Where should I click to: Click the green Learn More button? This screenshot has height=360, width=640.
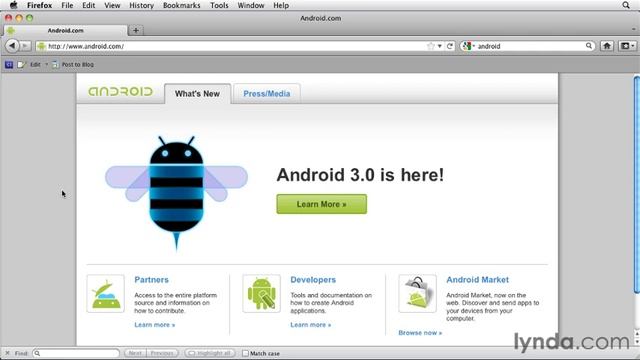pyautogui.click(x=322, y=204)
